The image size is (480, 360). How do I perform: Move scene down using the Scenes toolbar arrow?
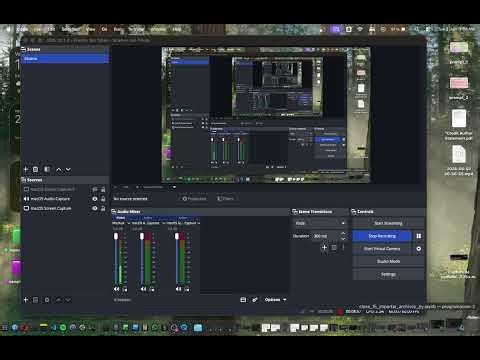pyautogui.click(x=68, y=169)
